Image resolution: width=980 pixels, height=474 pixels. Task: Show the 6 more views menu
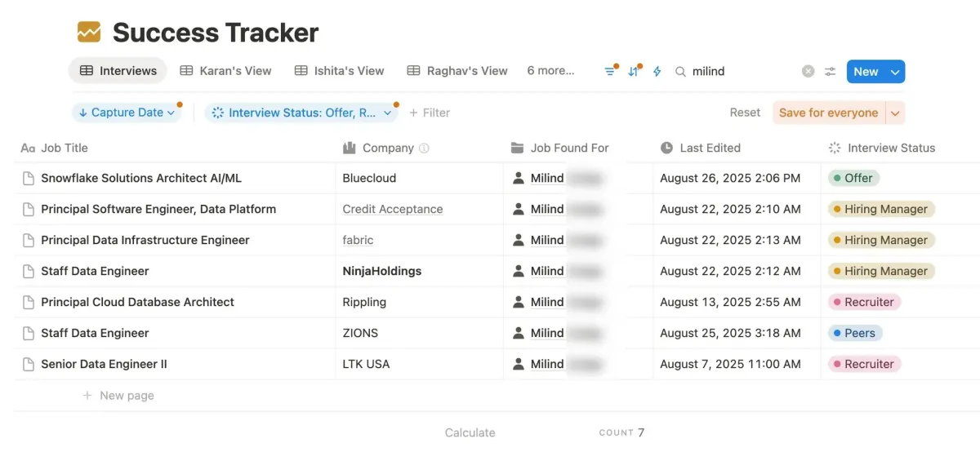tap(550, 71)
